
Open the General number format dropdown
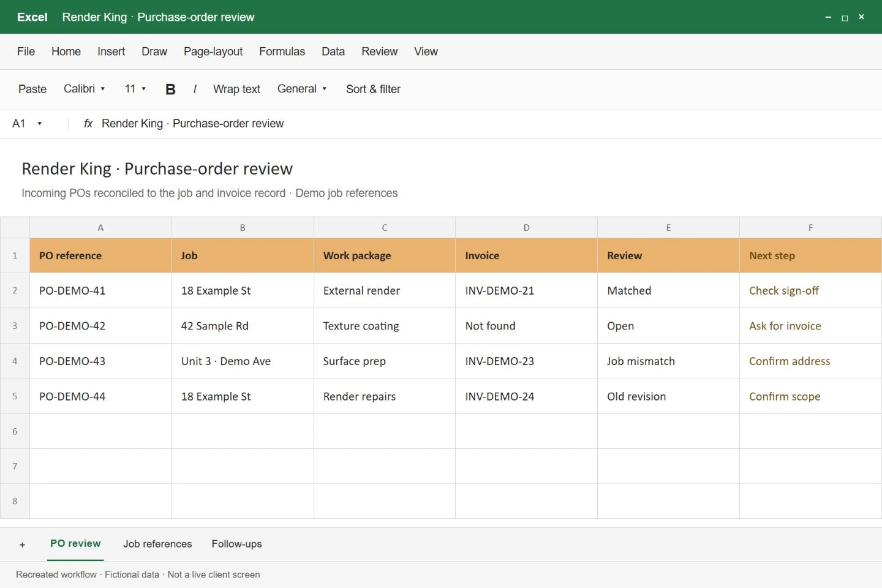[x=302, y=89]
